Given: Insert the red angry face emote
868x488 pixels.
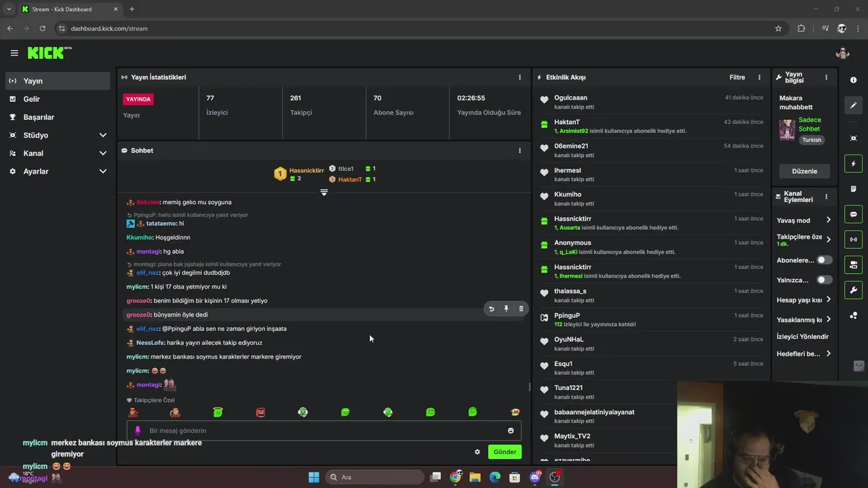Looking at the screenshot, I should tap(260, 411).
